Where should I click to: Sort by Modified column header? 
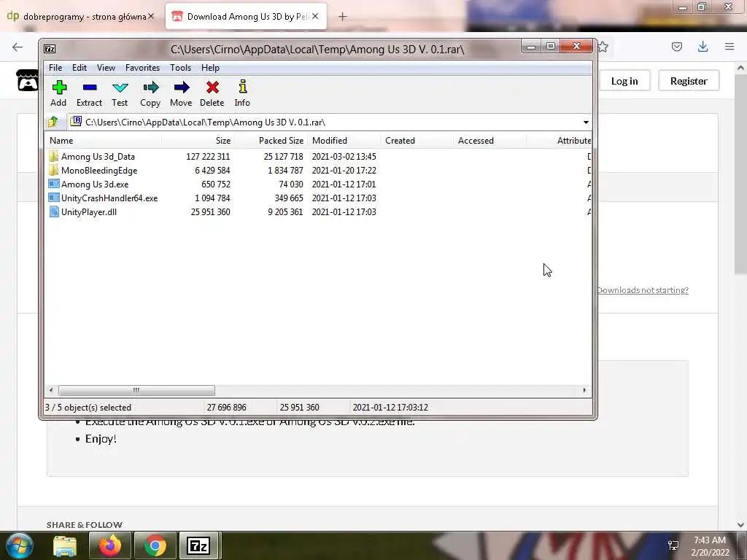[x=344, y=141]
